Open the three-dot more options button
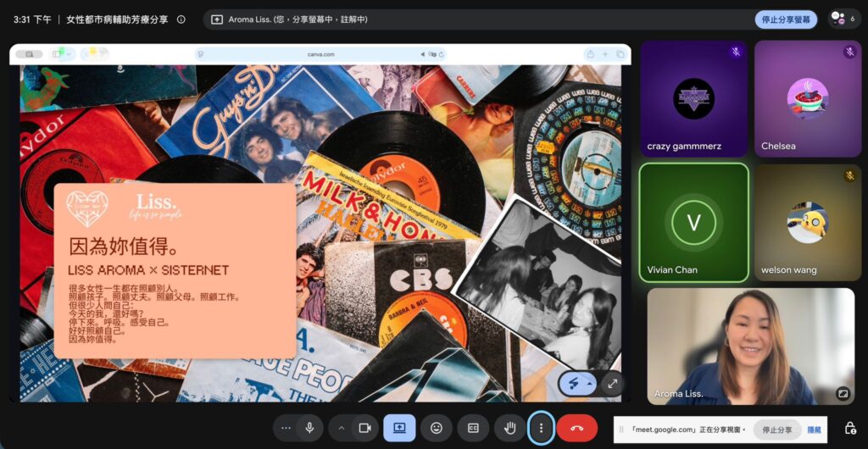The image size is (868, 449). pos(541,428)
